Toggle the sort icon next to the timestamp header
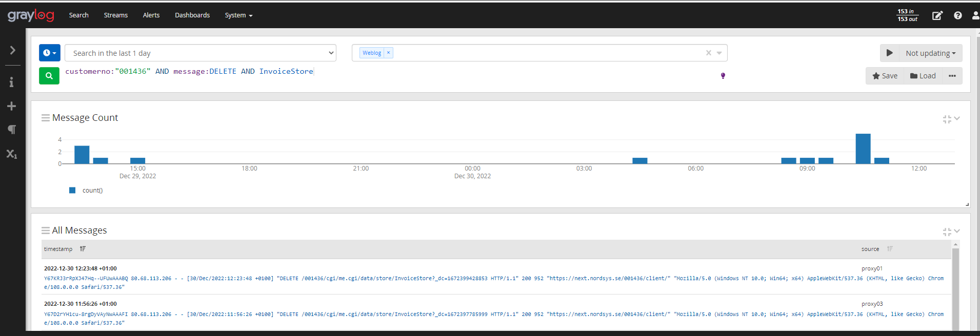Screen dimensions: 980x336 tap(83, 249)
